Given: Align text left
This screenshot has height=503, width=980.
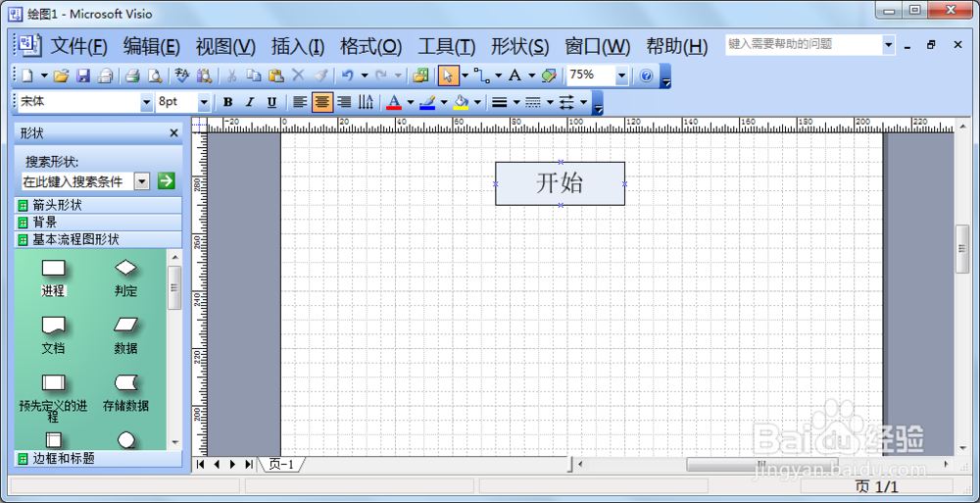Looking at the screenshot, I should click(301, 102).
